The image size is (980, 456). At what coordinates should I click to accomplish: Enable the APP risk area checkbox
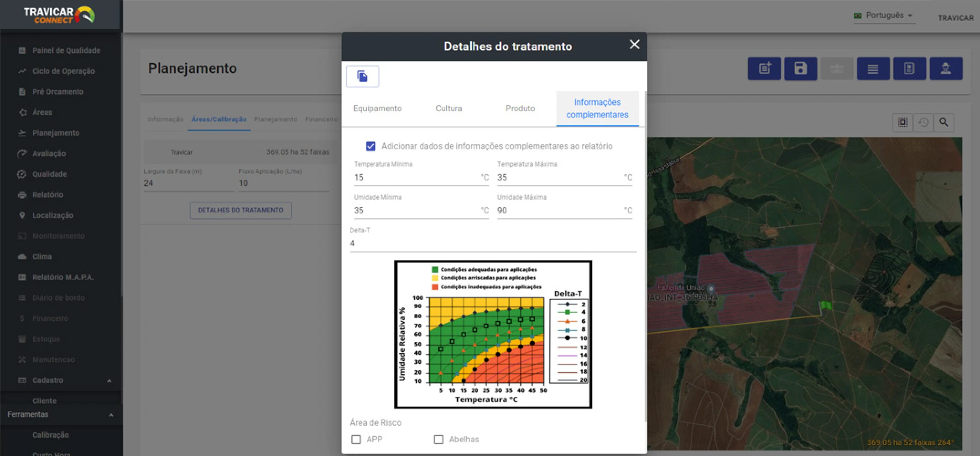point(356,439)
